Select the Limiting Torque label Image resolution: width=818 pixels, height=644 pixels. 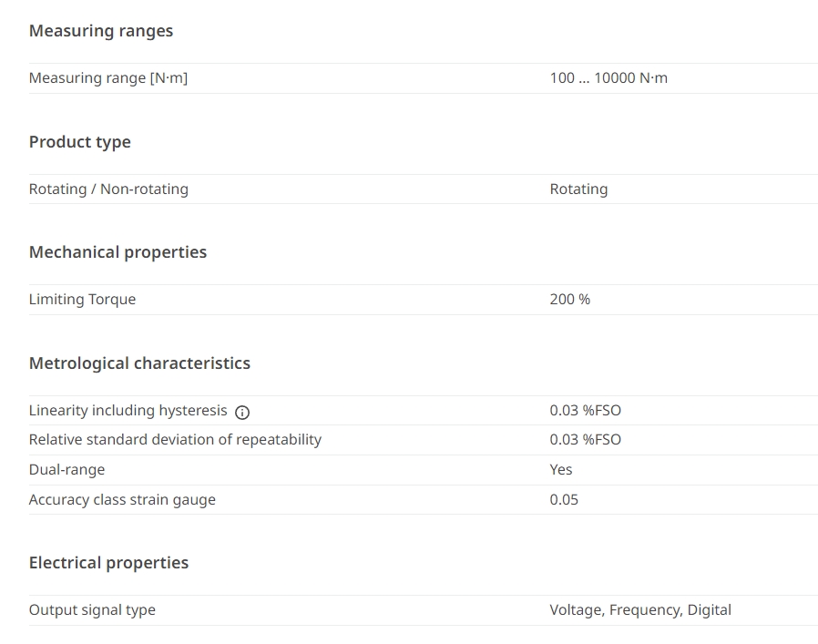[82, 299]
